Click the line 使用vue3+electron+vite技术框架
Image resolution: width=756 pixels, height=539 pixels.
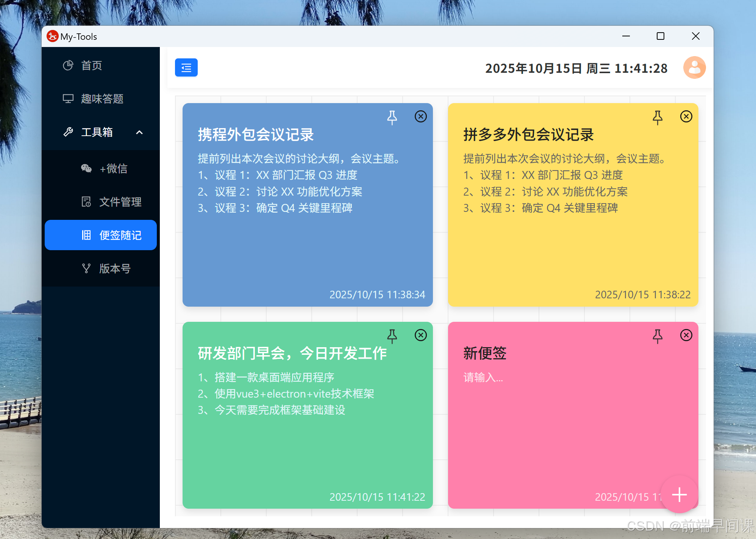286,394
